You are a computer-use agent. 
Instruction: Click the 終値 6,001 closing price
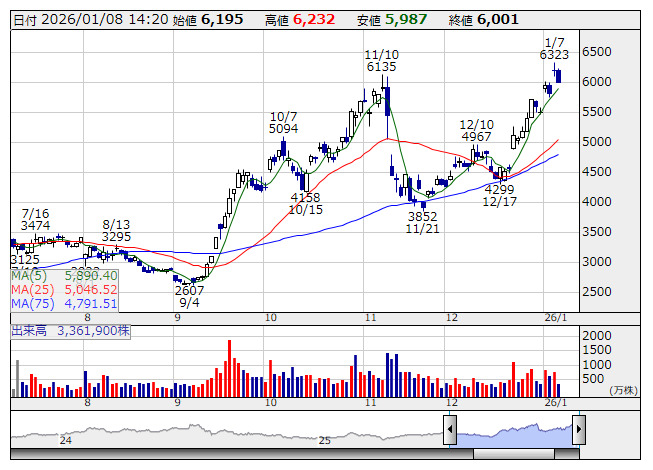[469, 20]
